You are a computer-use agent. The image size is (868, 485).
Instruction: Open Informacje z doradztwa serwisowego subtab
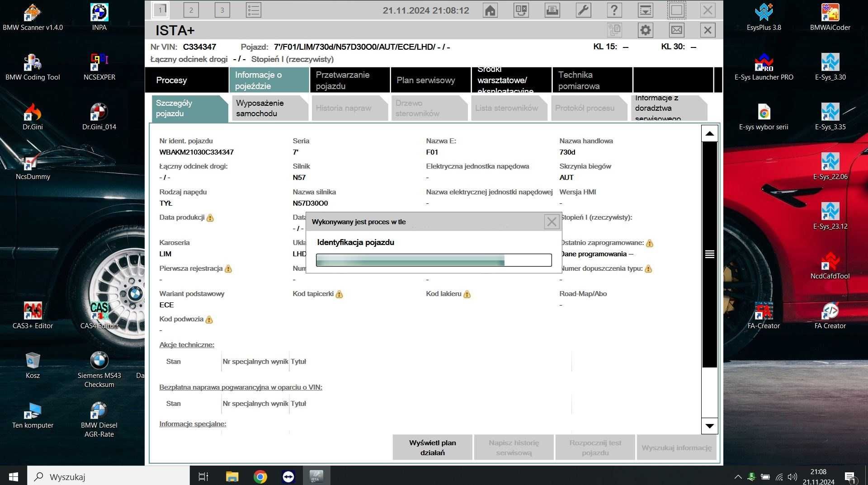coord(669,108)
